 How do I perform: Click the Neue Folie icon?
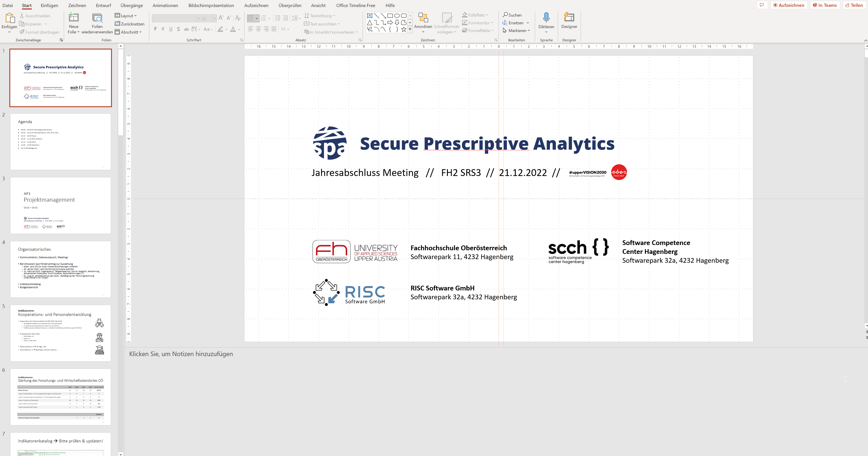pyautogui.click(x=73, y=17)
